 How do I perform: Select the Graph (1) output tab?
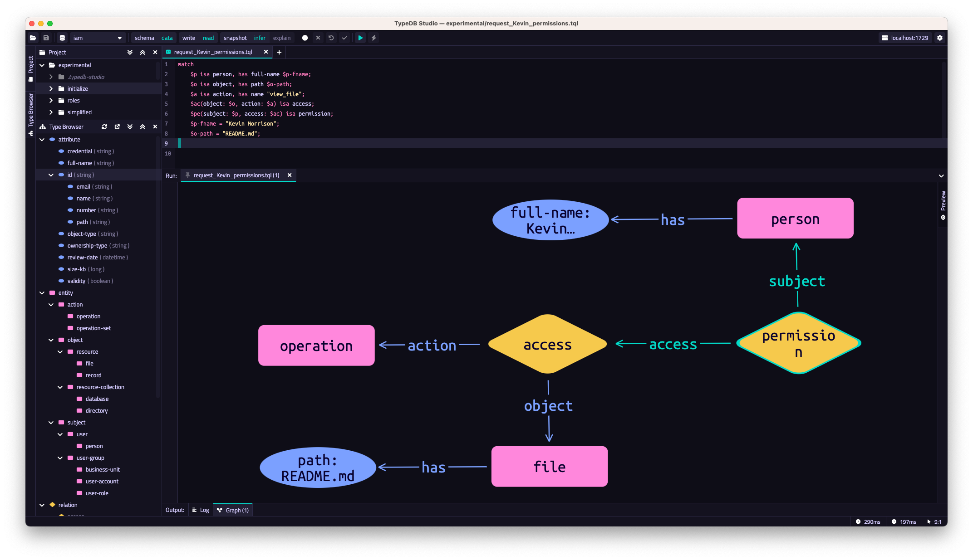(x=233, y=510)
